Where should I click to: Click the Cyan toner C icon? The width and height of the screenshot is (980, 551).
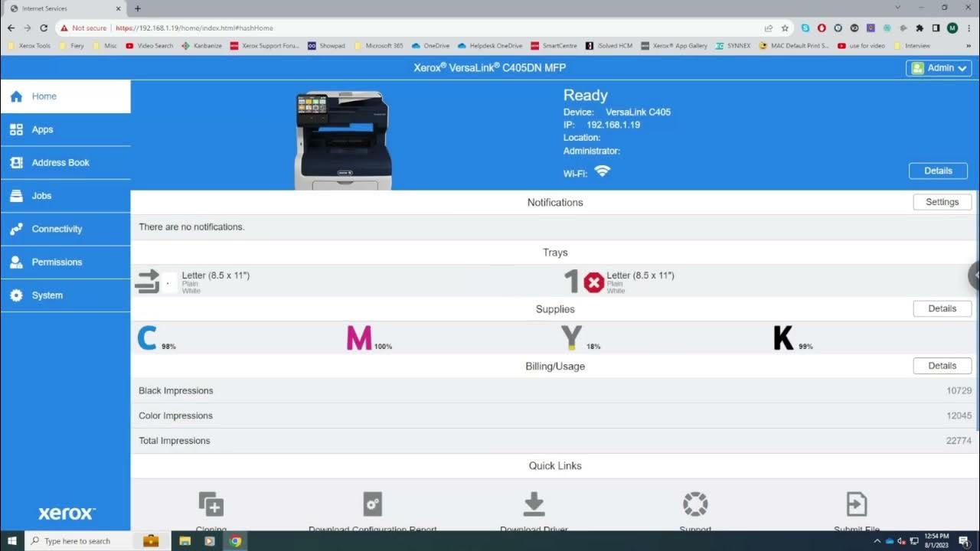point(147,337)
